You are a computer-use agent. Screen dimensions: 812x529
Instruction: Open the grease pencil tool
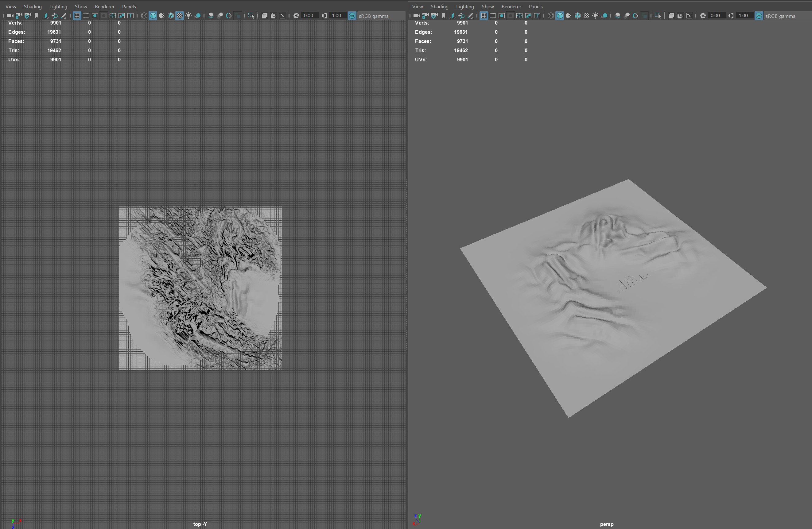pyautogui.click(x=64, y=16)
